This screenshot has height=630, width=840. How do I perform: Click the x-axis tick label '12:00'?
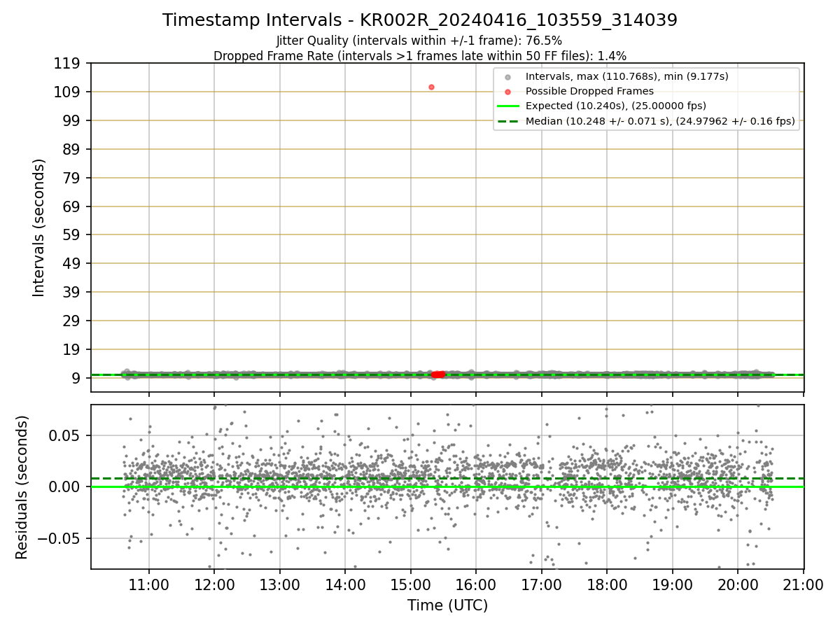tap(214, 584)
